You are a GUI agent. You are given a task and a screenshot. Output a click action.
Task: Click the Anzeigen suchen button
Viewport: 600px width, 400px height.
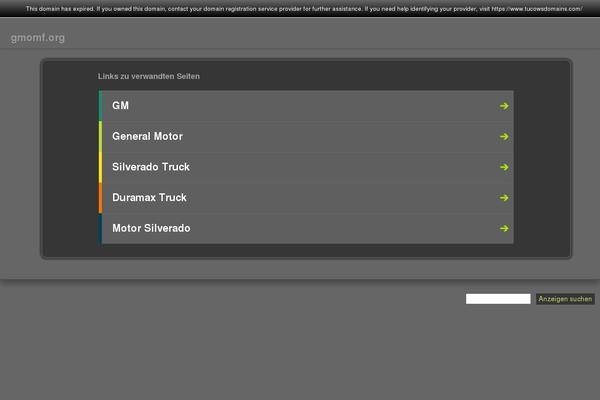click(x=565, y=299)
